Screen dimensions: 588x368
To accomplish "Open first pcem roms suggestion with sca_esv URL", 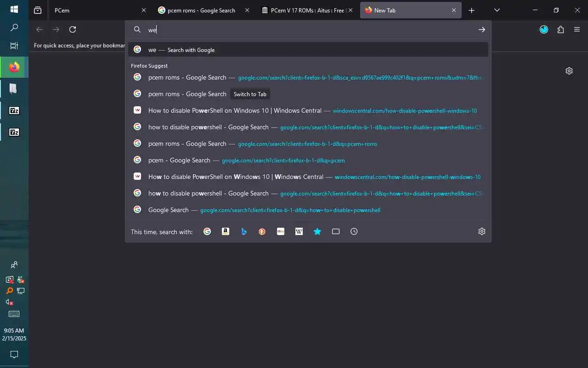I will click(x=308, y=77).
